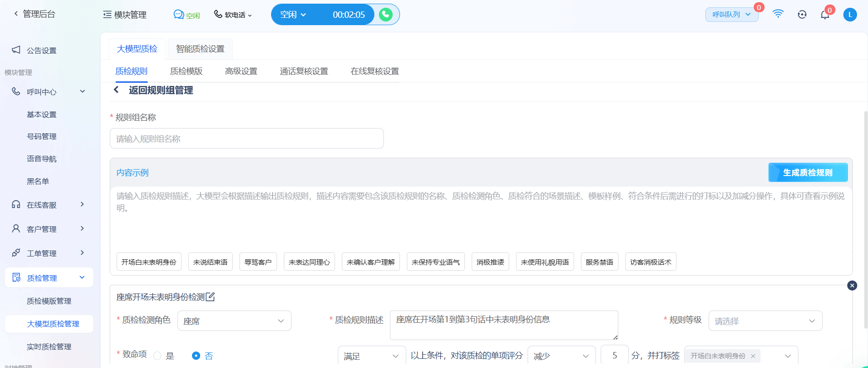Check the wifi network status icon
This screenshot has width=868, height=368.
pyautogui.click(x=778, y=14)
